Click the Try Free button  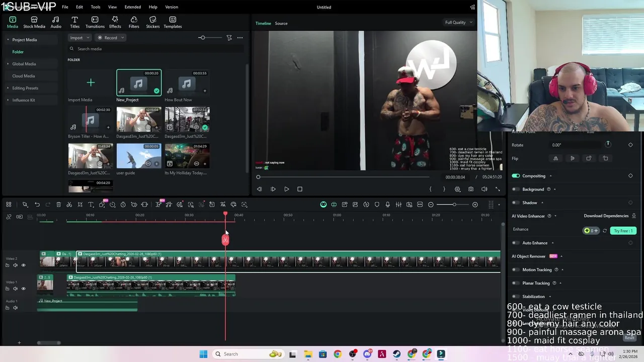(623, 231)
